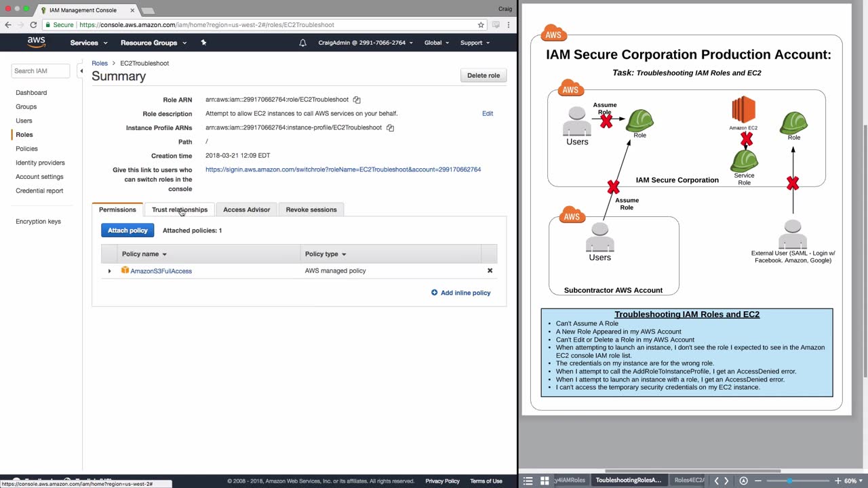Open the pinned shortcuts pushpin icon
868x488 pixels.
pos(203,43)
